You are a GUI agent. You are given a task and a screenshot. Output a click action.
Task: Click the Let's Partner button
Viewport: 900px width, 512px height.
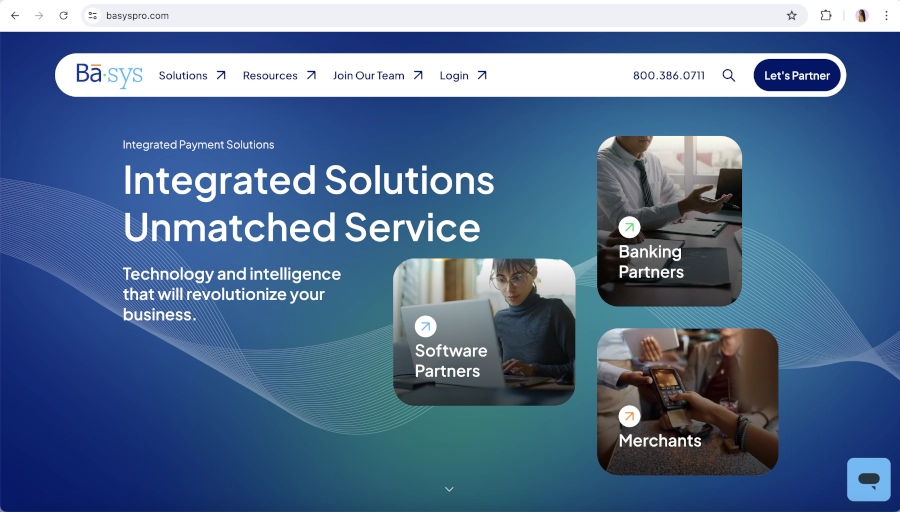click(797, 75)
